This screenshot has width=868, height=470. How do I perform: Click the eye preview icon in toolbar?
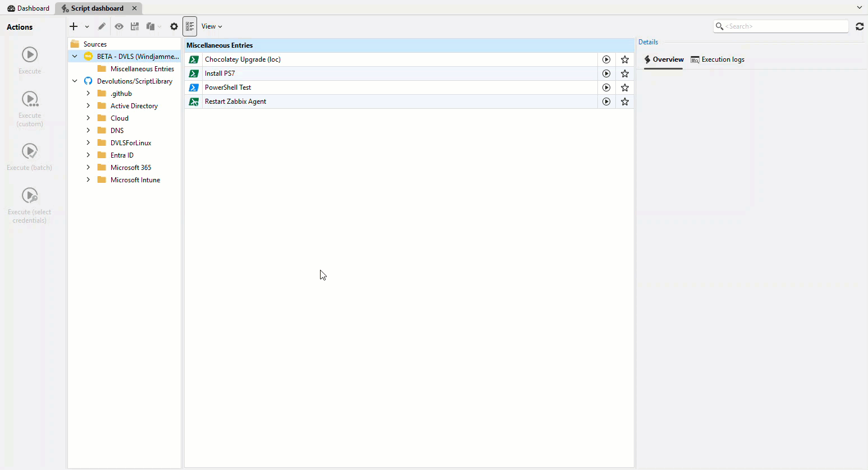click(119, 26)
